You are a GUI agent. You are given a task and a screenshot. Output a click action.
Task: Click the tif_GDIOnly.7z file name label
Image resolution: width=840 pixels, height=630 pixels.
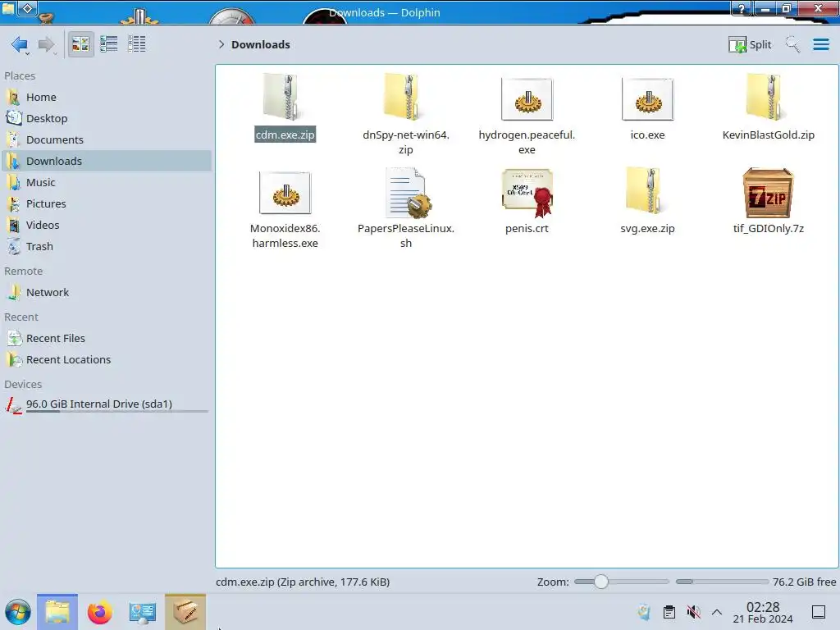(768, 229)
